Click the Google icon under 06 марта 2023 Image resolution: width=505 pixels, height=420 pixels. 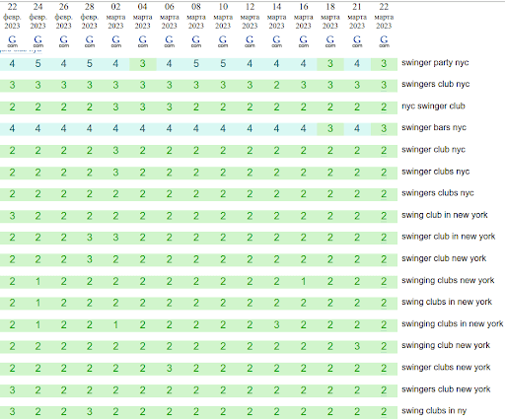pyautogui.click(x=169, y=41)
